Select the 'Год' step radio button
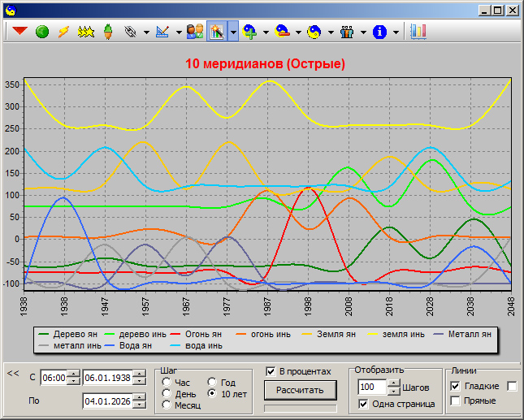The width and height of the screenshot is (524, 420). (x=213, y=382)
